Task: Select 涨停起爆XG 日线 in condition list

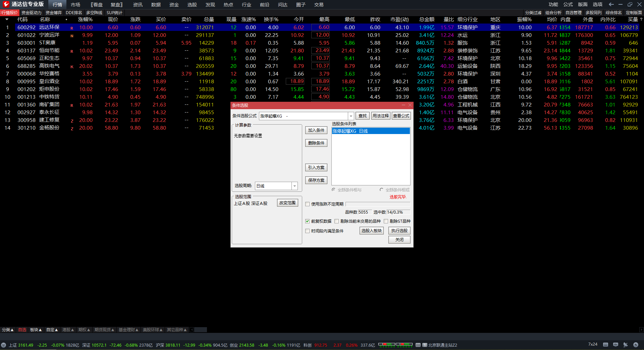Action: click(371, 131)
